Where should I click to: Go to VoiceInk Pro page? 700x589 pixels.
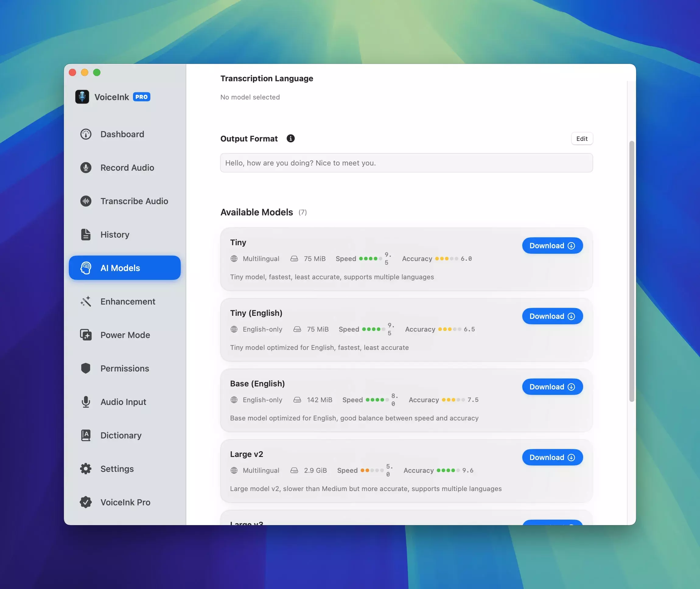(125, 502)
